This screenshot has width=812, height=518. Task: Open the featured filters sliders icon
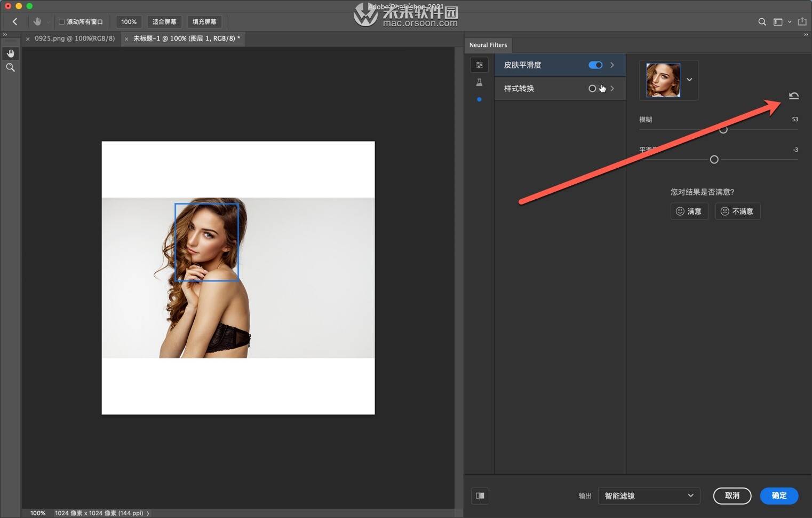point(479,65)
